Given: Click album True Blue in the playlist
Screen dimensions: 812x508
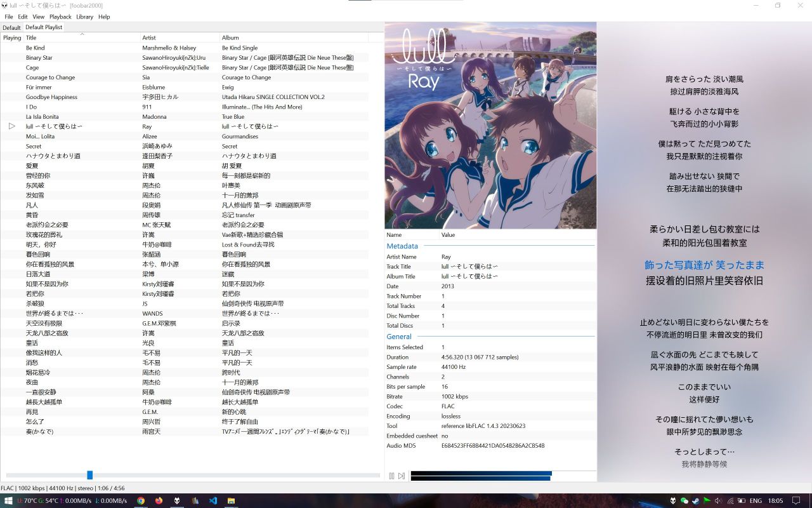Looking at the screenshot, I should click(x=233, y=117).
